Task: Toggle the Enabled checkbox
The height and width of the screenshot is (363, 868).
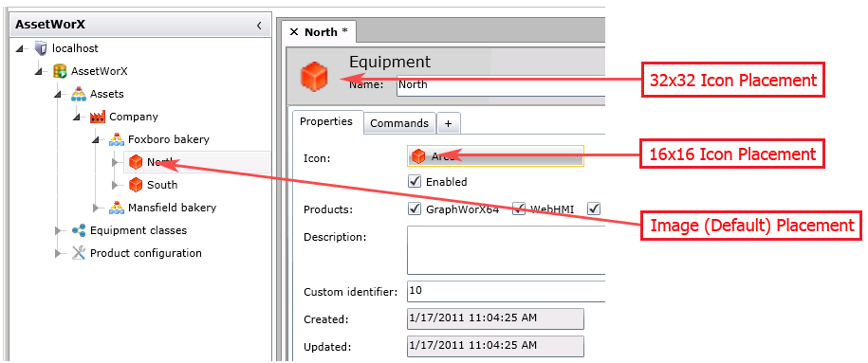Action: 415,182
